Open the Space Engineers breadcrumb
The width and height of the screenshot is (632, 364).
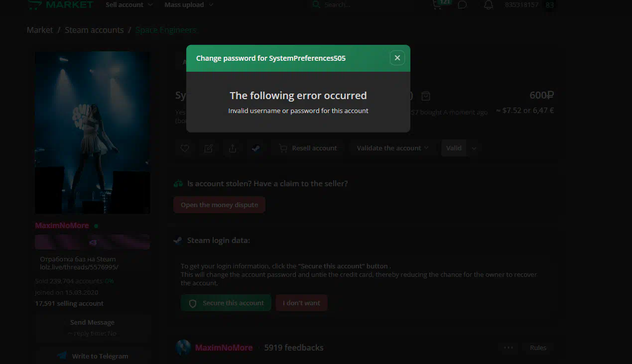click(166, 30)
